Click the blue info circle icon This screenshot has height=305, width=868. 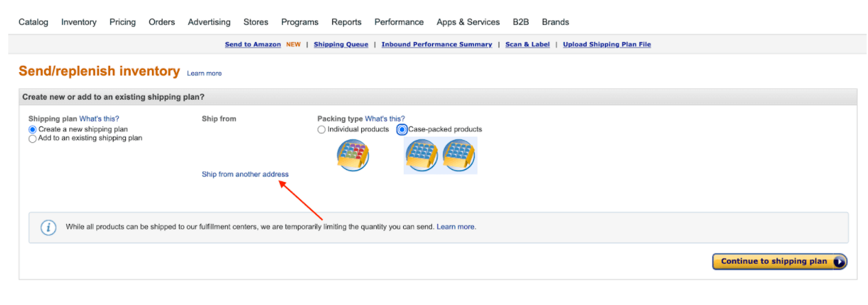tap(48, 227)
